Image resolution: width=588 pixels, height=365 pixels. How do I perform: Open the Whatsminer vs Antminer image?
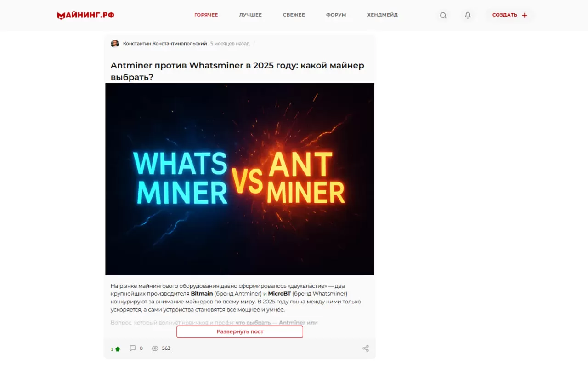[x=240, y=179]
